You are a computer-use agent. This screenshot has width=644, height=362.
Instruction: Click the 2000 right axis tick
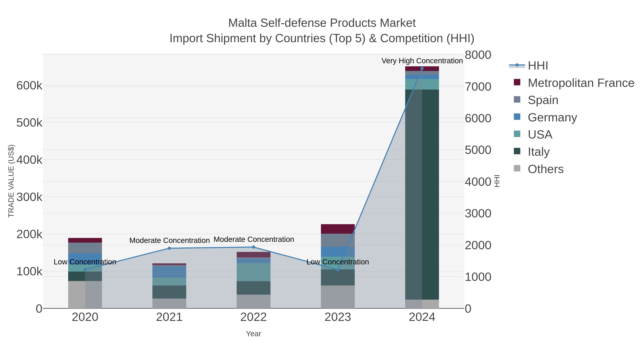click(x=478, y=245)
